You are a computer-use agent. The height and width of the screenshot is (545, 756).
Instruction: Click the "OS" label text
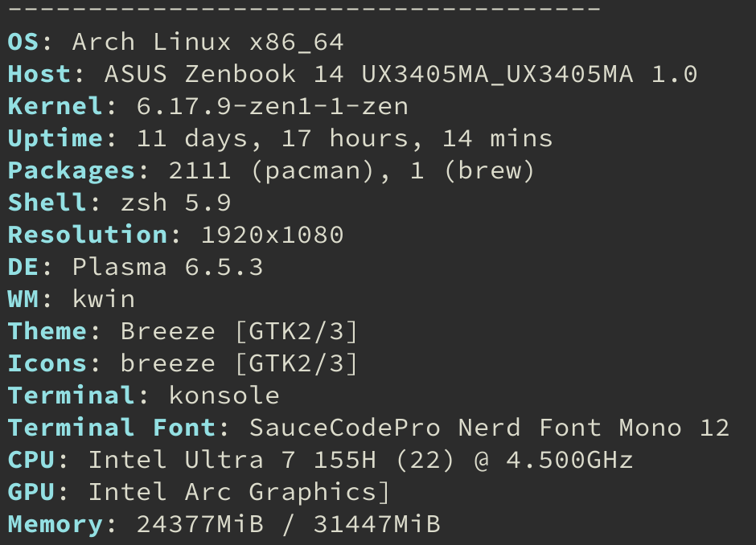23,42
